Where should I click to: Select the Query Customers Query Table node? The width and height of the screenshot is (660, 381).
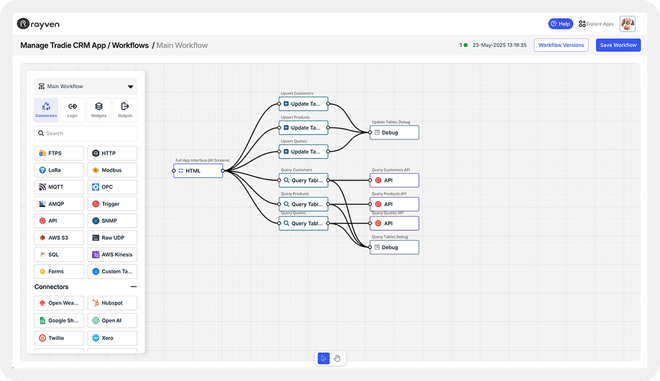(x=303, y=180)
